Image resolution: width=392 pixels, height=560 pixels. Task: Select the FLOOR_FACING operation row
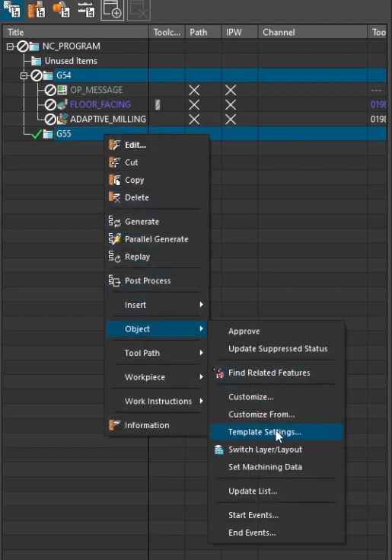point(195,104)
